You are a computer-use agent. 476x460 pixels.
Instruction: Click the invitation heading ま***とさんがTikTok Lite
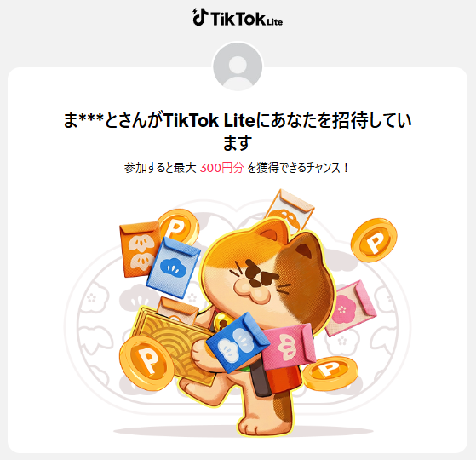coord(158,120)
